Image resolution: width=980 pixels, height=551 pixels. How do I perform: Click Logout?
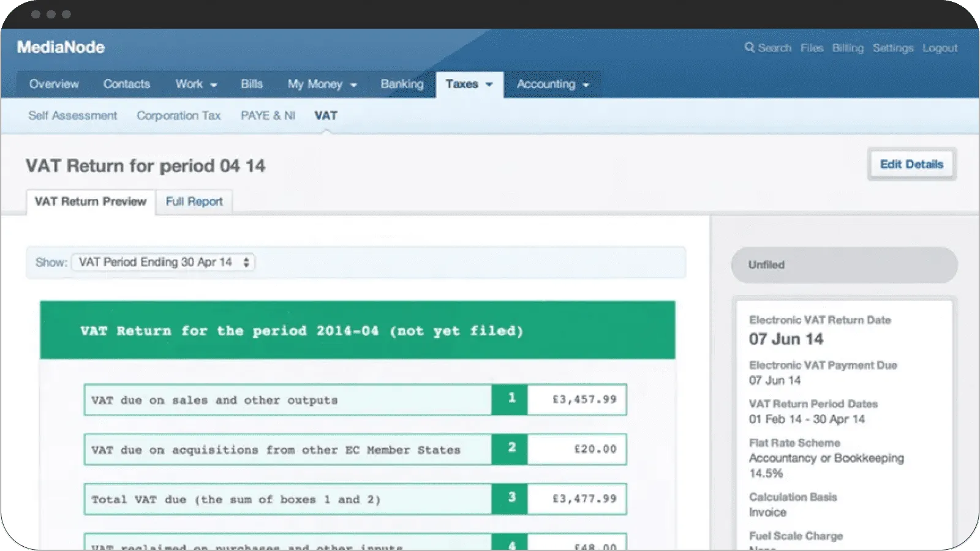click(x=940, y=48)
